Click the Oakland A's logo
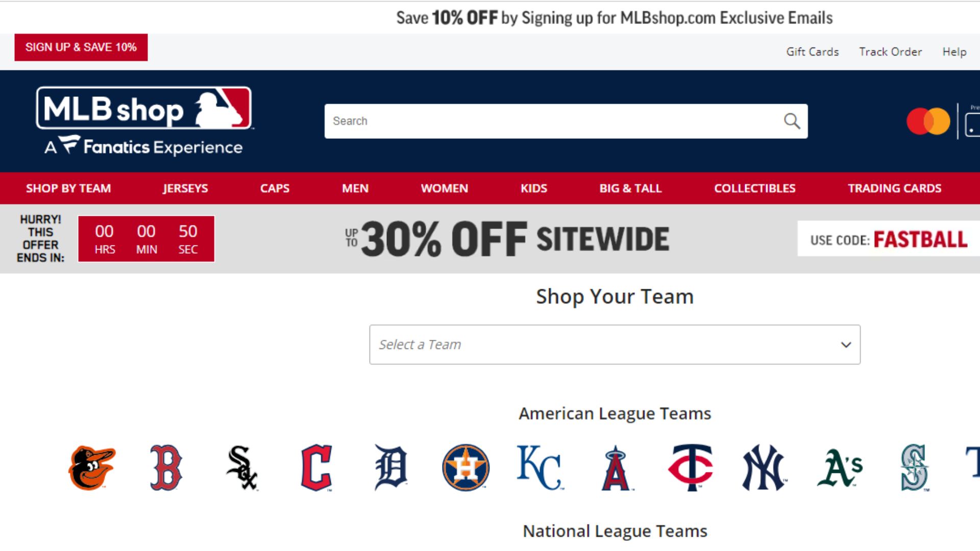 click(840, 467)
